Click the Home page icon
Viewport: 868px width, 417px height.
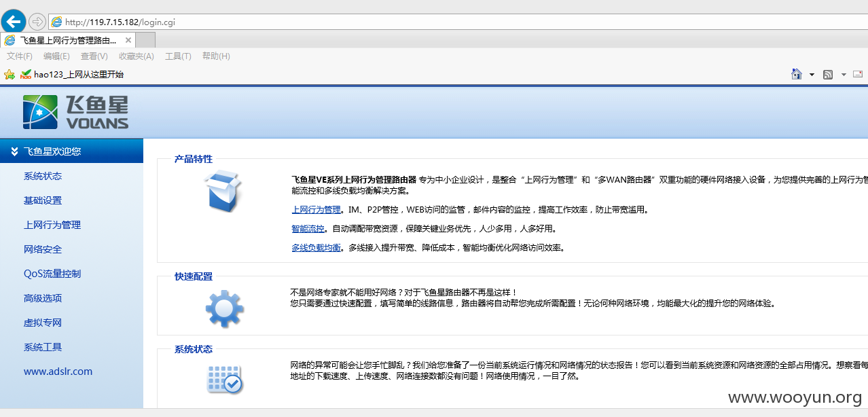coord(797,74)
